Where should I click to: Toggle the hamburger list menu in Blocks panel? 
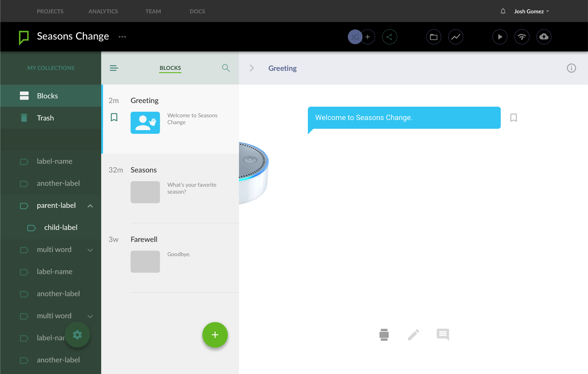[x=114, y=68]
